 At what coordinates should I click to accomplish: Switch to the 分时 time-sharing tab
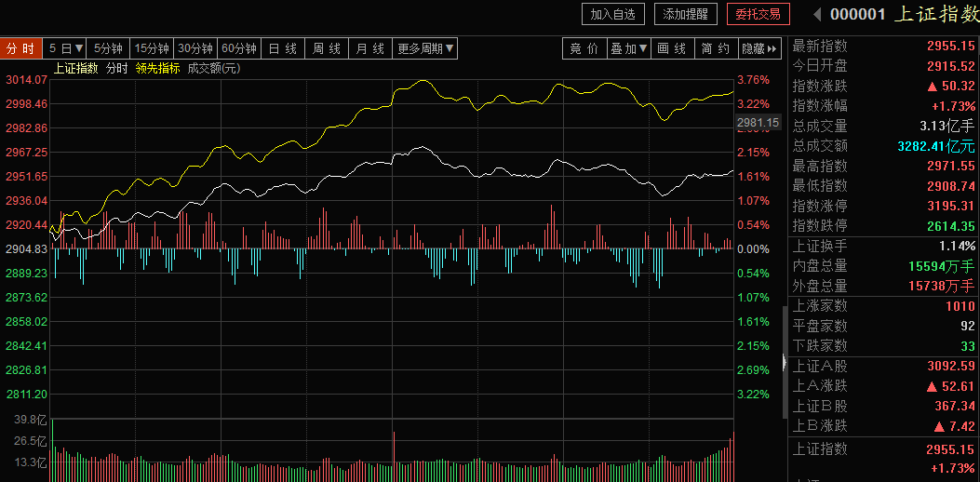click(x=21, y=48)
